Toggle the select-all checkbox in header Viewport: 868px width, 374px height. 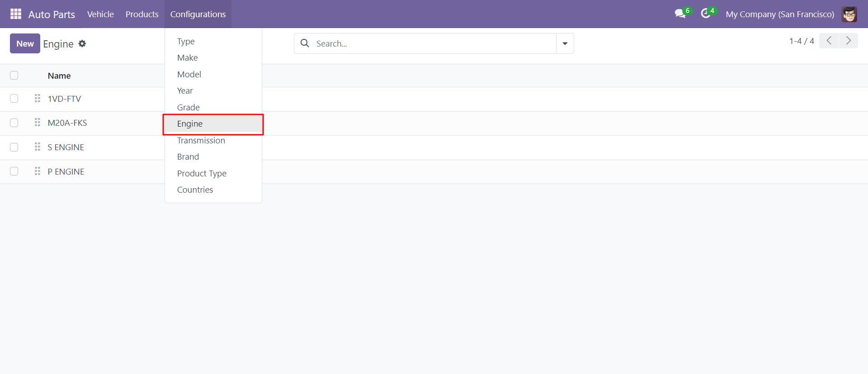(14, 75)
